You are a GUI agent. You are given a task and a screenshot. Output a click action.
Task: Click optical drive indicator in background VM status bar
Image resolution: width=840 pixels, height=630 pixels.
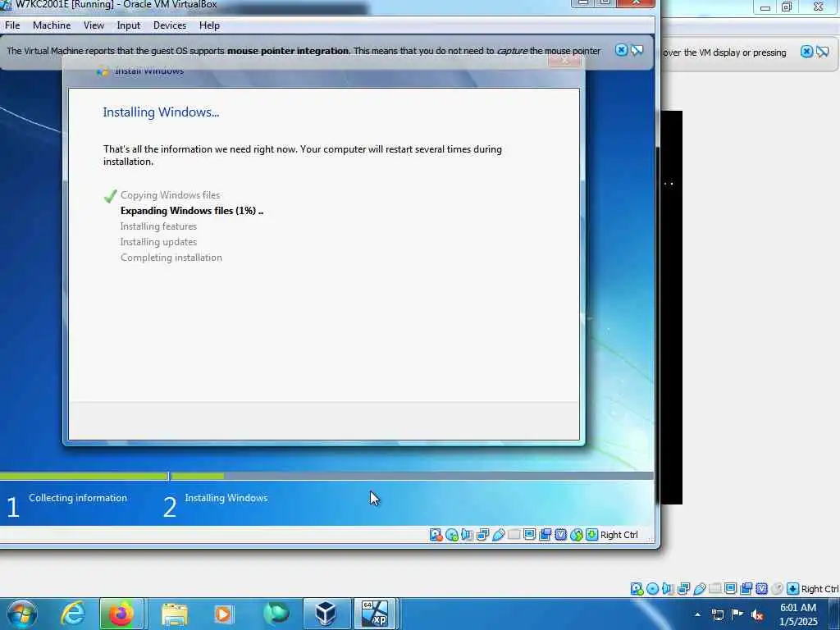(x=652, y=589)
